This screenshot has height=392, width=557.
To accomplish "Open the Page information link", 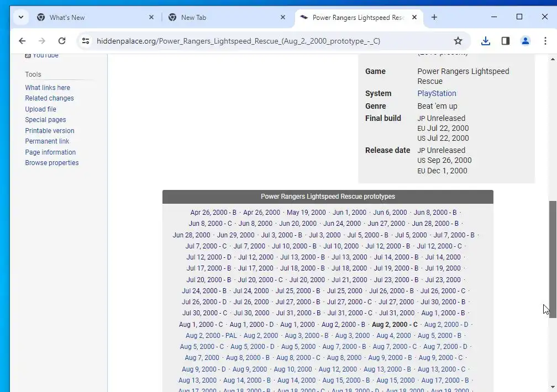I will pos(50,152).
